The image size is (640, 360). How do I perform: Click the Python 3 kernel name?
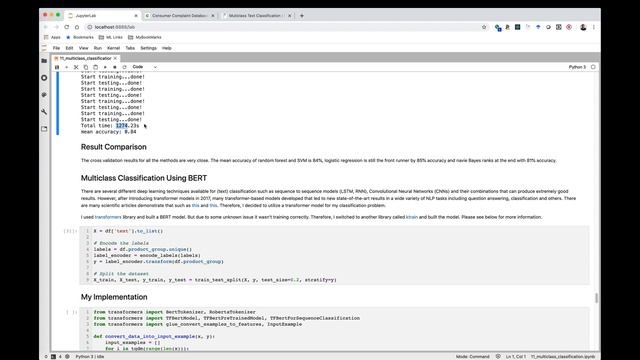point(577,67)
